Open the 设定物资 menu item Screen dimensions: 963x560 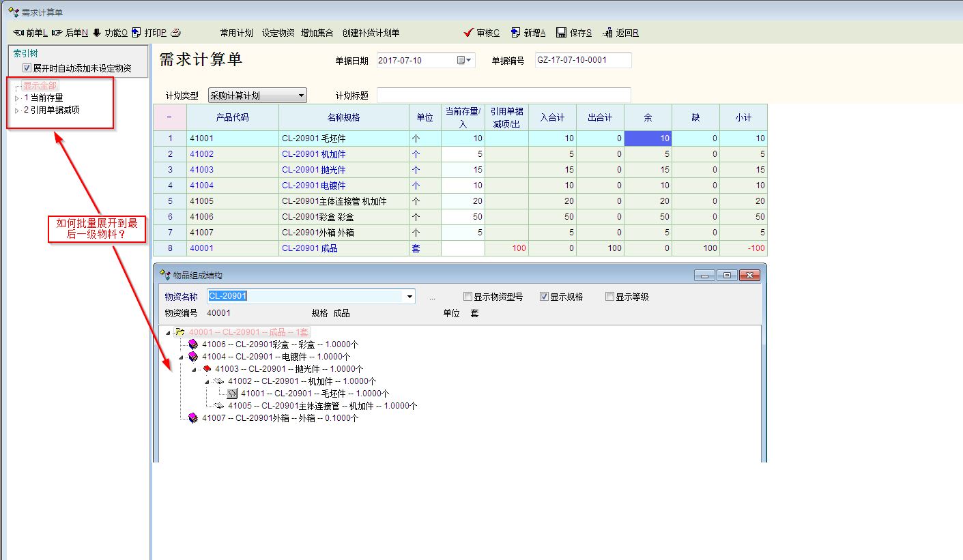coord(278,33)
